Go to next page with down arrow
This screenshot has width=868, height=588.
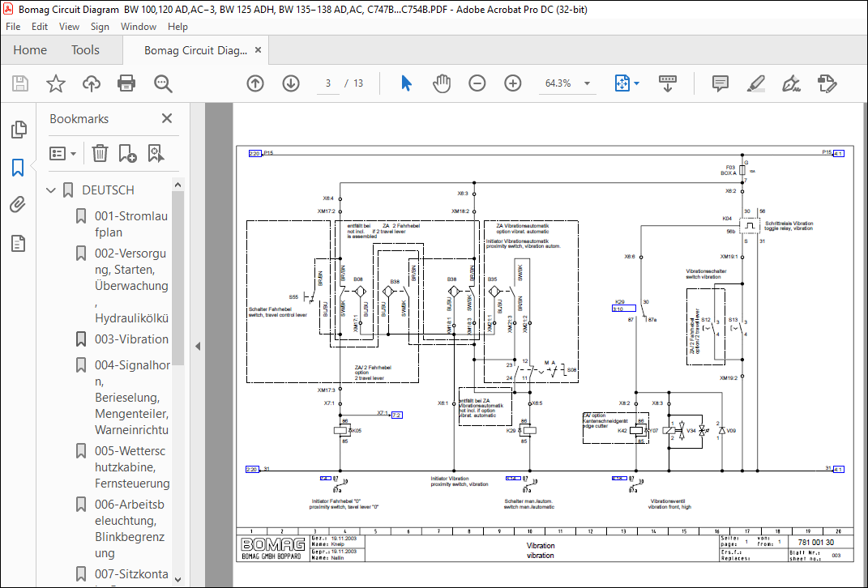(291, 83)
